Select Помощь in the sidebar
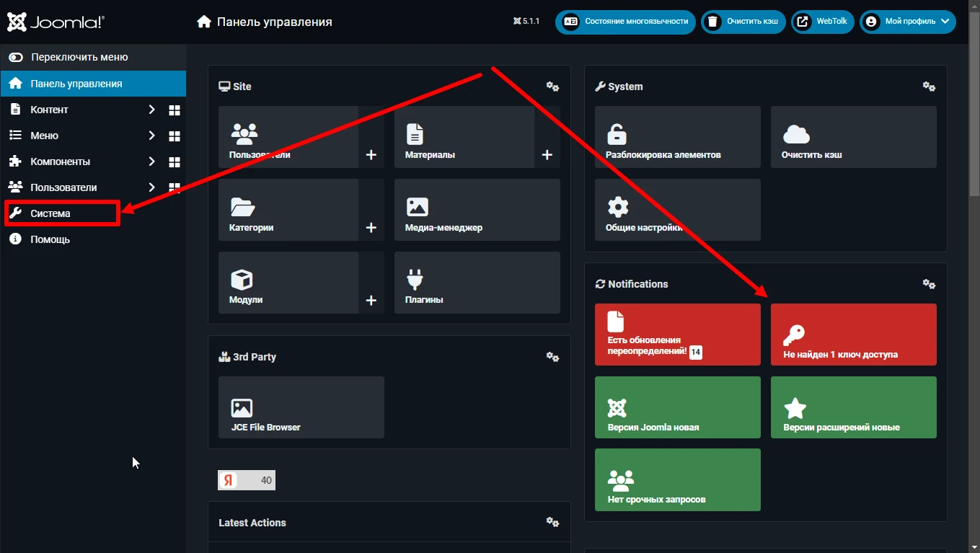980x553 pixels. click(x=50, y=239)
